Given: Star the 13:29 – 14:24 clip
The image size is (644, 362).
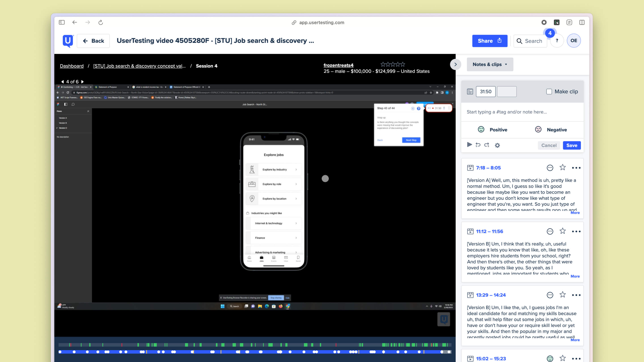Looking at the screenshot, I should coord(563,295).
